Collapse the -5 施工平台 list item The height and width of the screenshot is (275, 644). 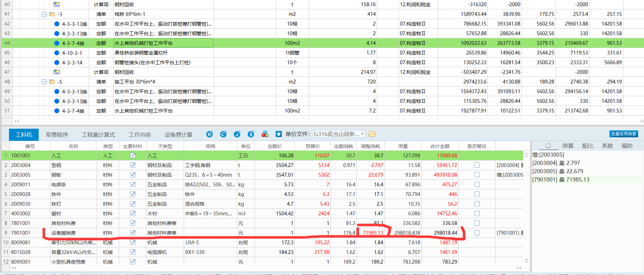44,82
